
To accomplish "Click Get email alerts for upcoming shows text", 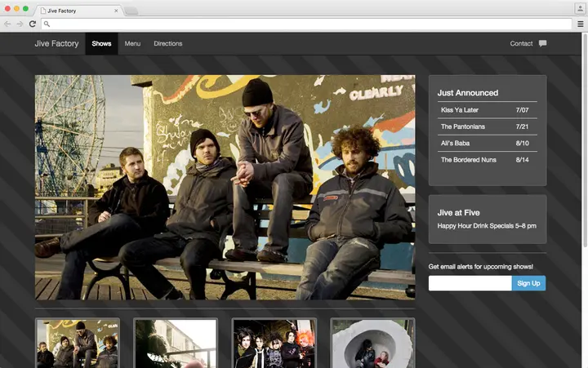I will [481, 267].
